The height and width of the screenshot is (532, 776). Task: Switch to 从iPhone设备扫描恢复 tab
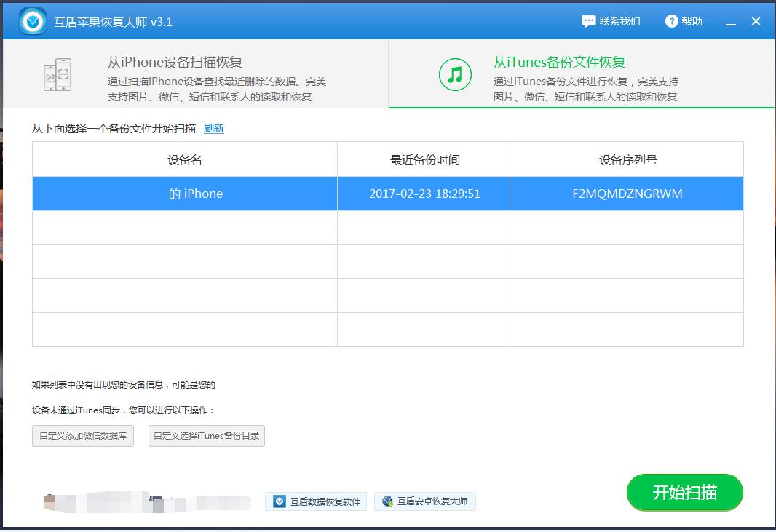tap(197, 74)
